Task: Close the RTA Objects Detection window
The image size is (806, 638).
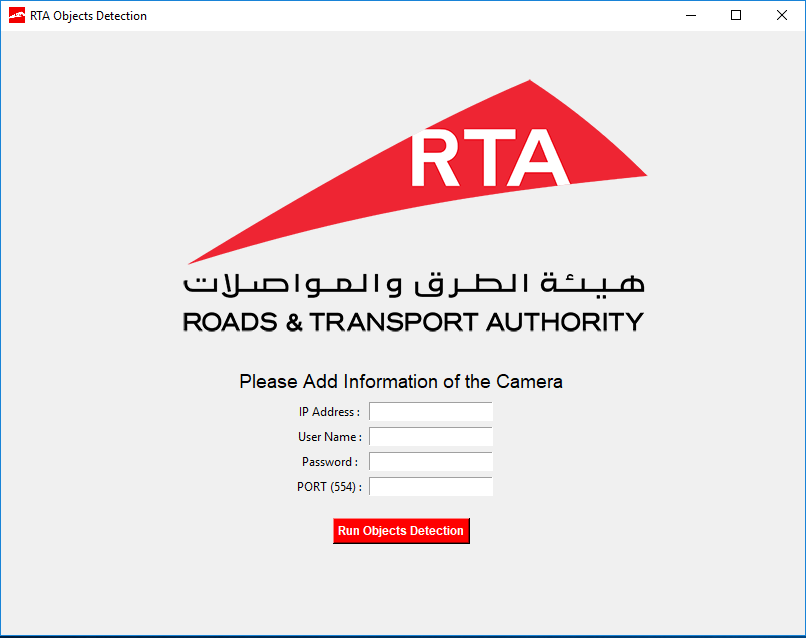Action: tap(782, 16)
